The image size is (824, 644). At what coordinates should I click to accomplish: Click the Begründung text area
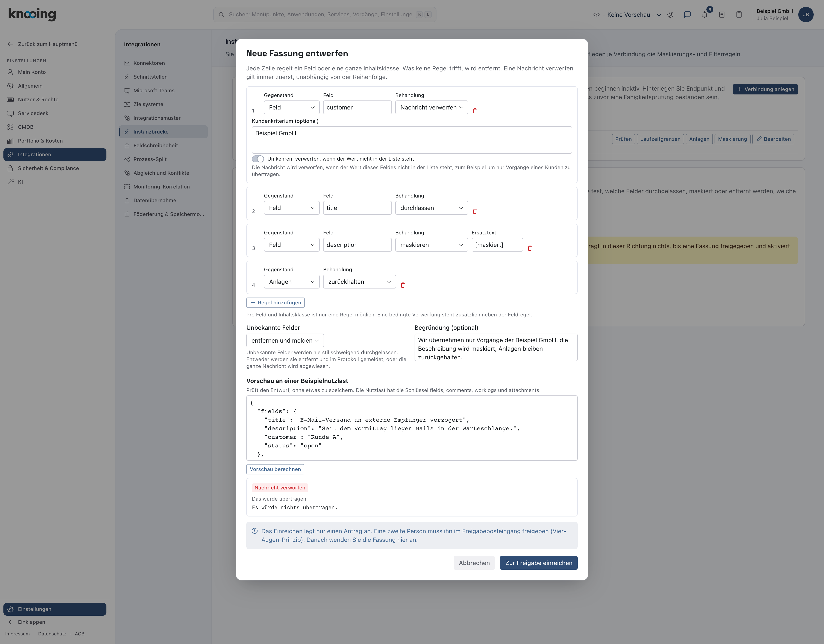coord(496,347)
